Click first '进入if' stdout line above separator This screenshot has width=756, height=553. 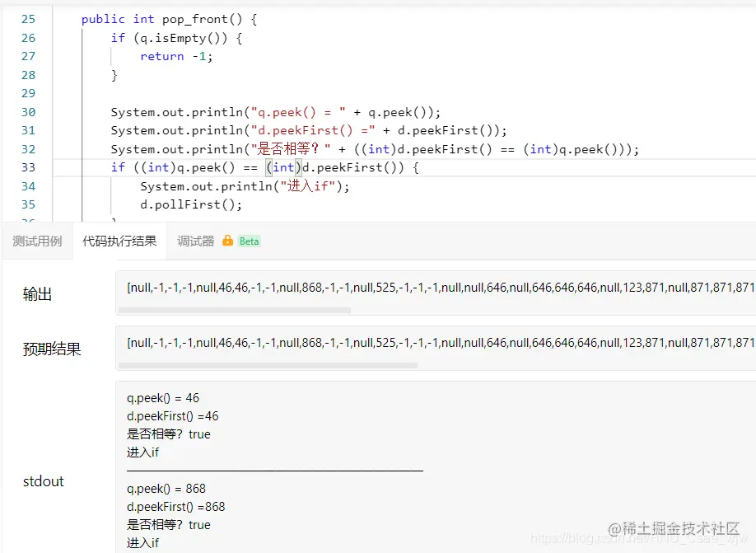point(142,452)
